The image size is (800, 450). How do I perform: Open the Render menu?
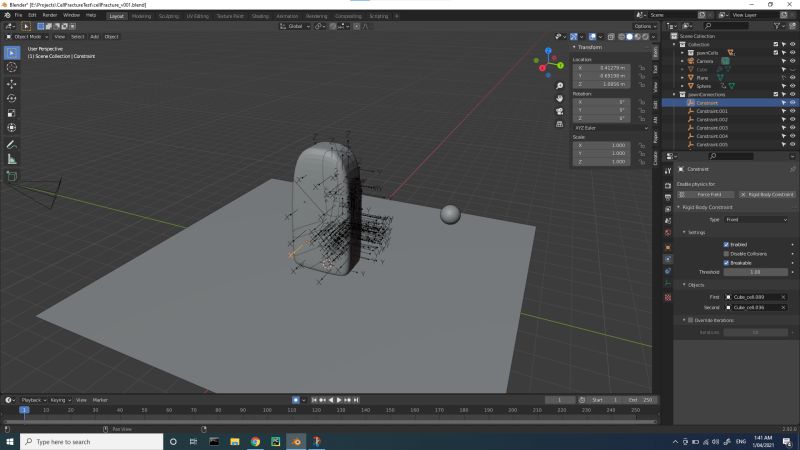tap(49, 15)
